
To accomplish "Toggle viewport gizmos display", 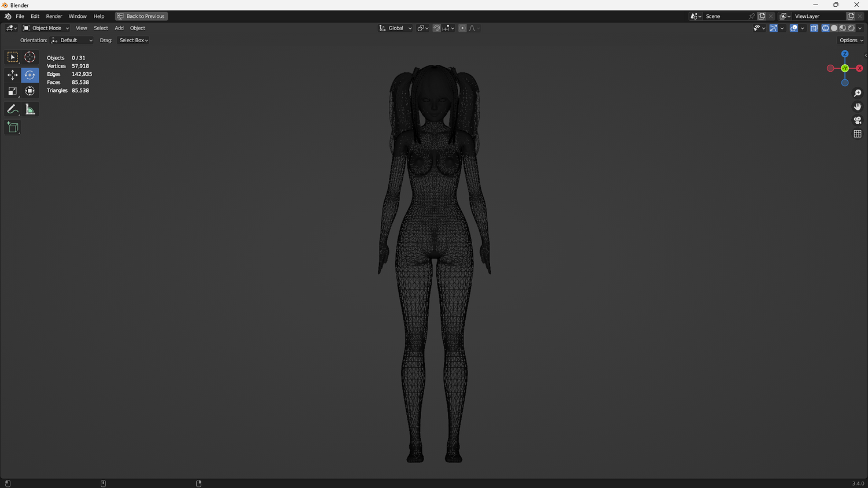I will (774, 28).
